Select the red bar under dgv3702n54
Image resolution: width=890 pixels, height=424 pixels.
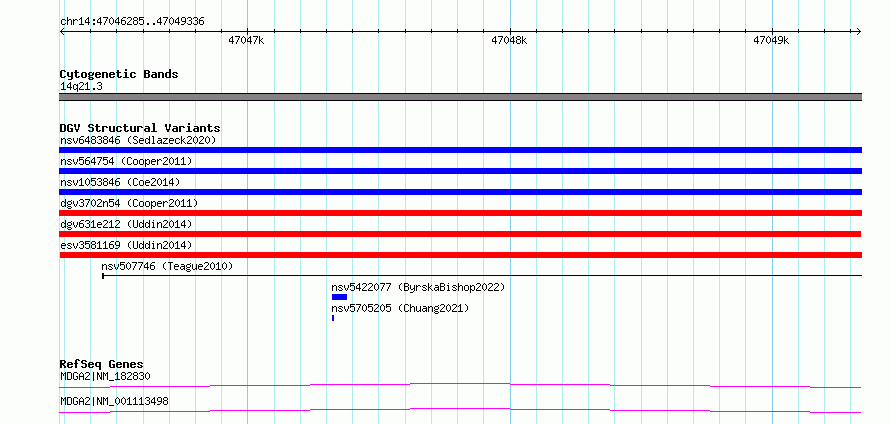(x=460, y=213)
